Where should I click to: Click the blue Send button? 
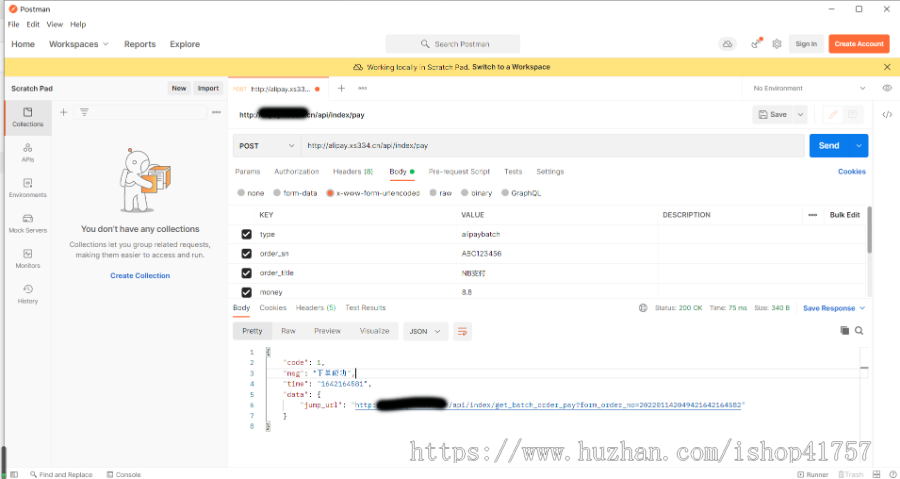click(829, 146)
